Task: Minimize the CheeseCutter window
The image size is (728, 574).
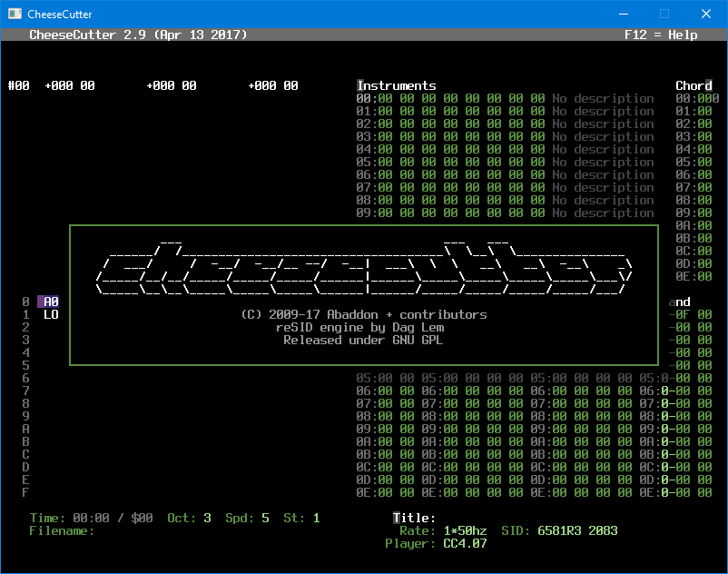Action: pyautogui.click(x=624, y=14)
